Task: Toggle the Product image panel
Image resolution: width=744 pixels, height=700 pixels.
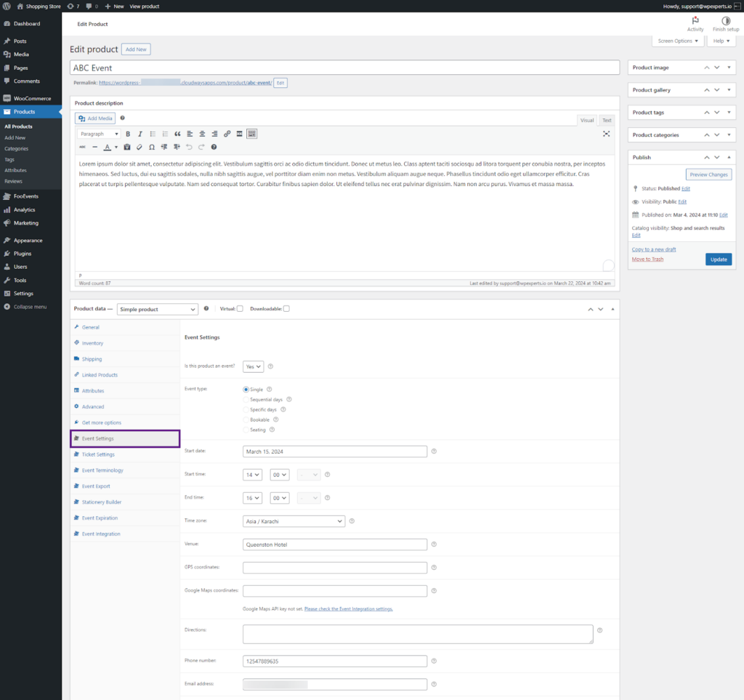Action: 729,68
